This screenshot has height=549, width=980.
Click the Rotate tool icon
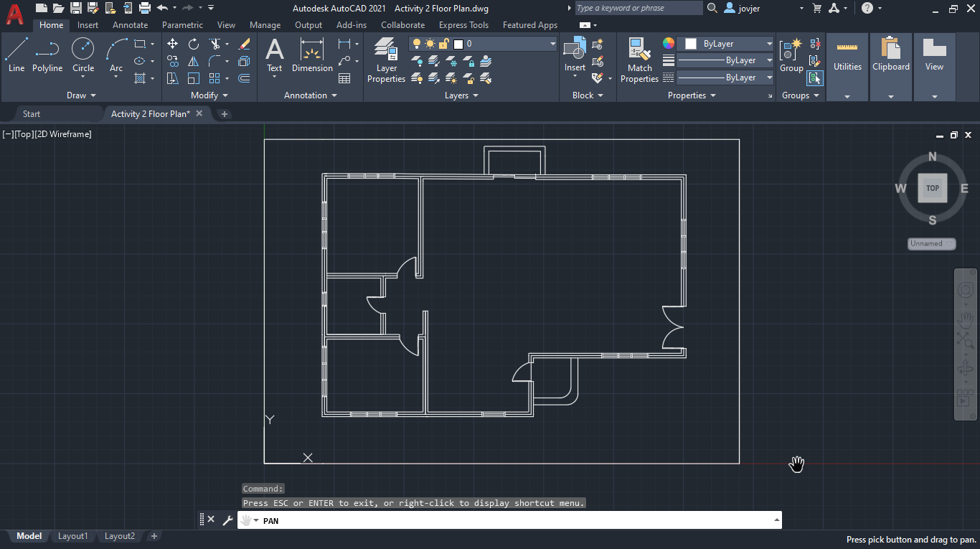[x=194, y=44]
